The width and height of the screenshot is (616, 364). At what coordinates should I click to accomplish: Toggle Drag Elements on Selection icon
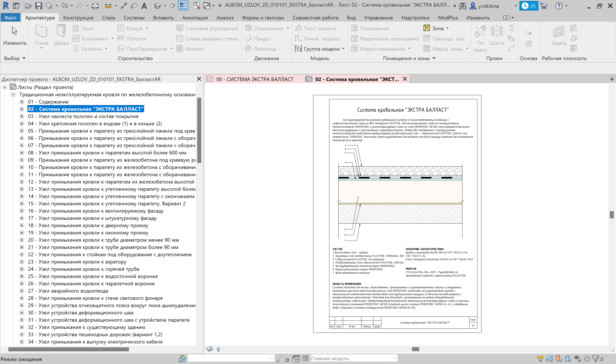pyautogui.click(x=577, y=359)
